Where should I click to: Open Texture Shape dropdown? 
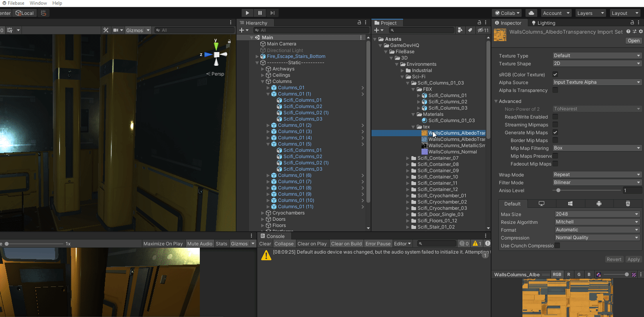(x=597, y=63)
